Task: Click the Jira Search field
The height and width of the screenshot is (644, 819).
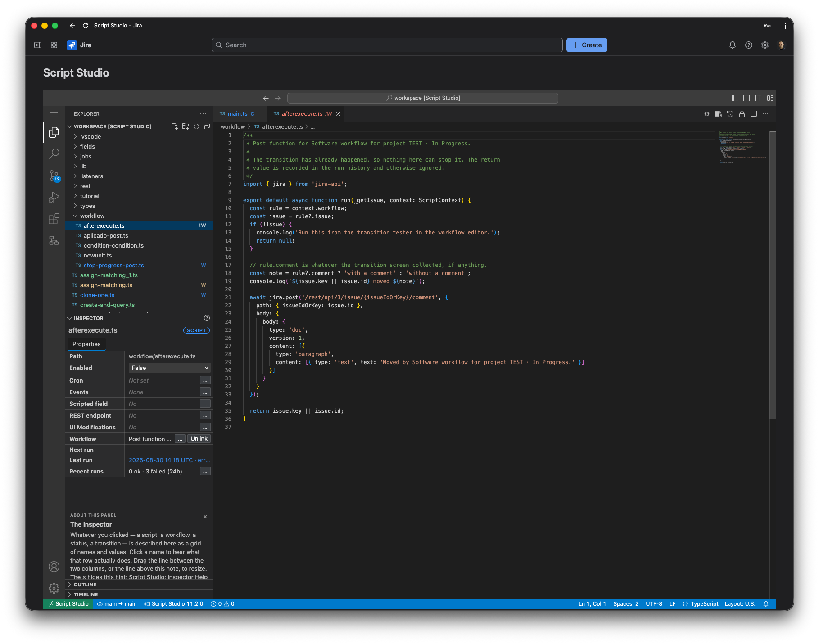Action: [x=387, y=45]
